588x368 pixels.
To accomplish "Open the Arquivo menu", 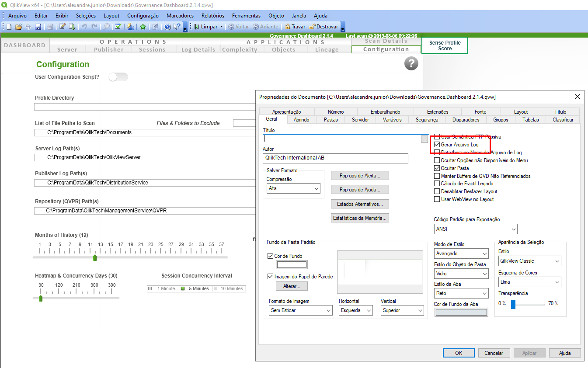I will click(17, 15).
